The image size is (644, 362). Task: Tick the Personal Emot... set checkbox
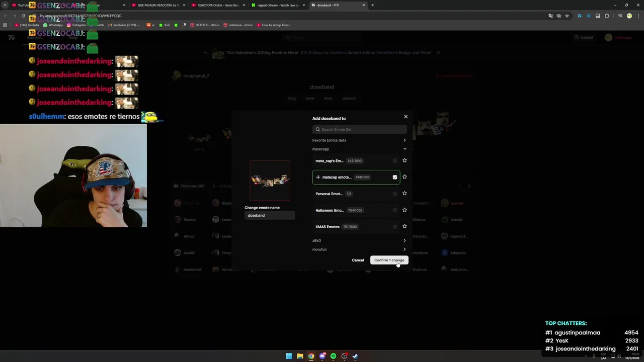(x=395, y=194)
